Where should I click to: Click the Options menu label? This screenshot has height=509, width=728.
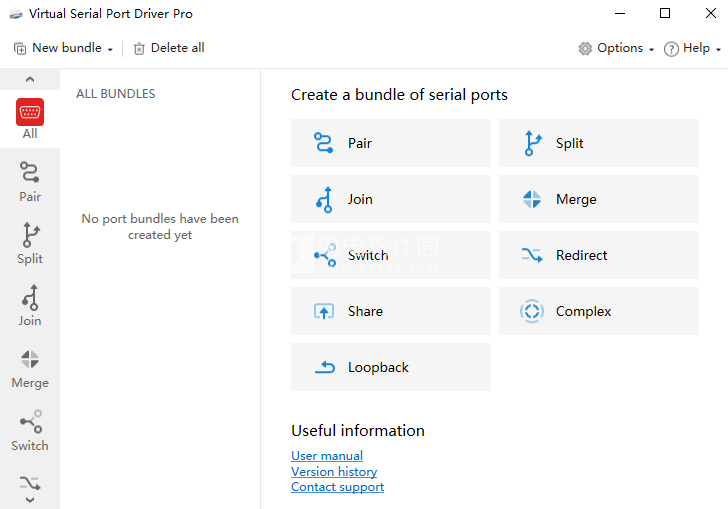click(620, 48)
